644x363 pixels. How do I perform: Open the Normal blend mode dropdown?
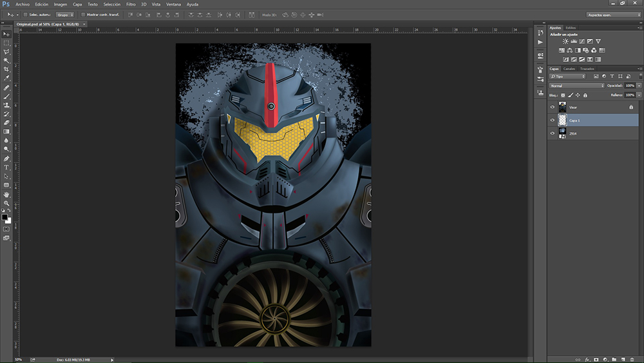click(x=576, y=86)
